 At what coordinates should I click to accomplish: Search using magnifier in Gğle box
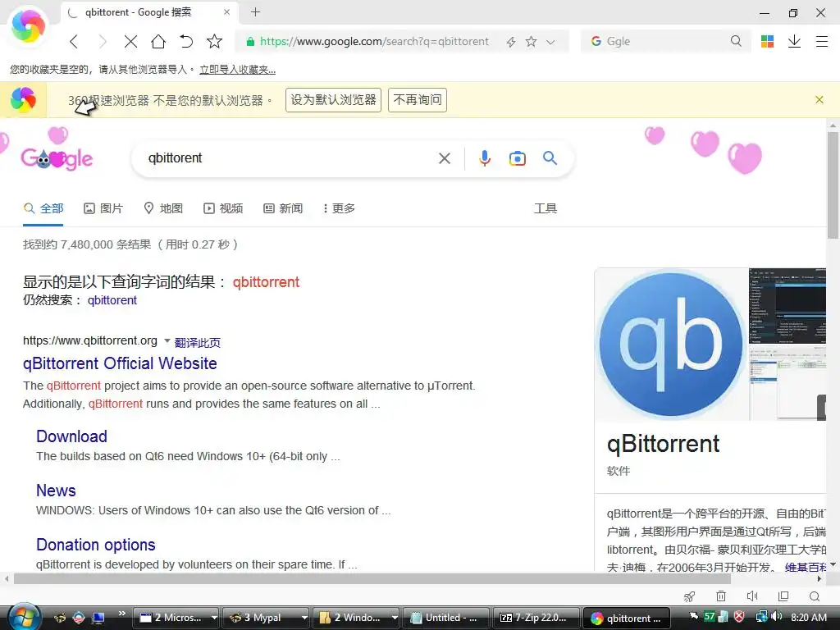tap(736, 41)
